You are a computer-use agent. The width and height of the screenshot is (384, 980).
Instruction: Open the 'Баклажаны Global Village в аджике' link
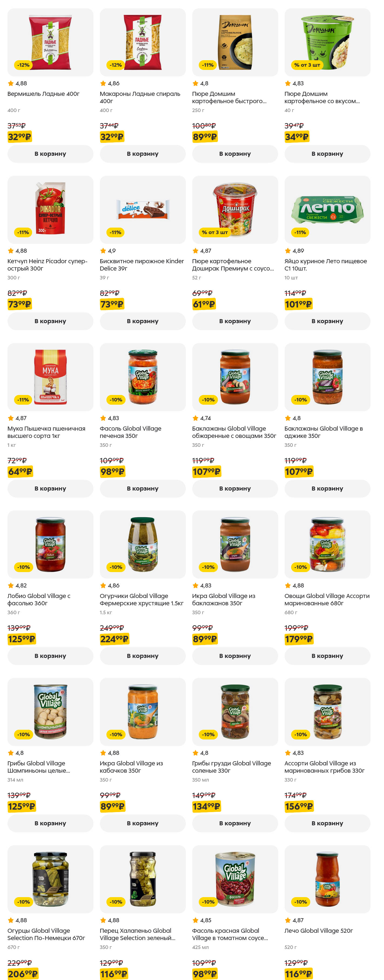tap(323, 432)
